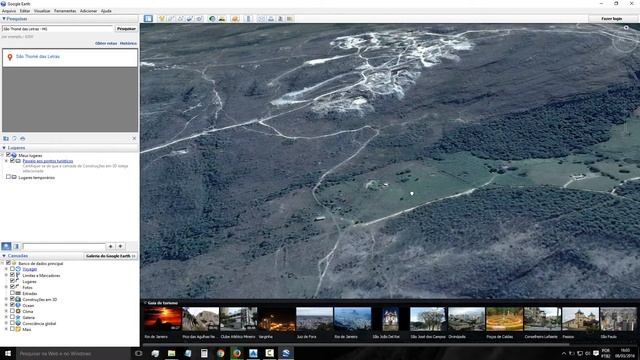Toggle the Passeio aos pontos turísticos checkbox
The width and height of the screenshot is (640, 360).
12,161
